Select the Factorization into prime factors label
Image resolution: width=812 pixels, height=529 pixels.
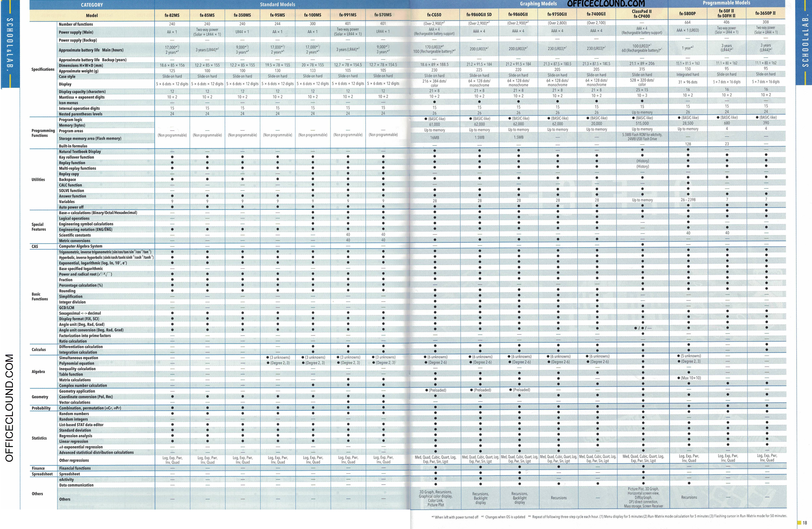[85, 336]
